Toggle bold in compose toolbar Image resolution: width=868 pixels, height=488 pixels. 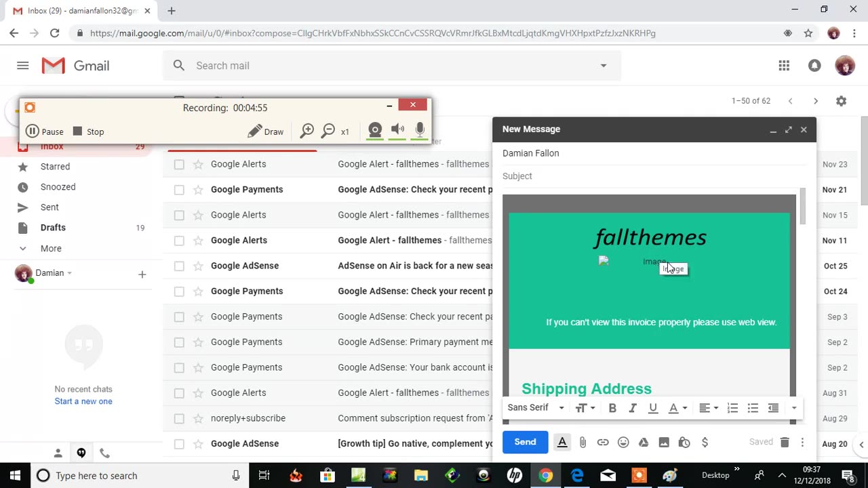tap(612, 408)
